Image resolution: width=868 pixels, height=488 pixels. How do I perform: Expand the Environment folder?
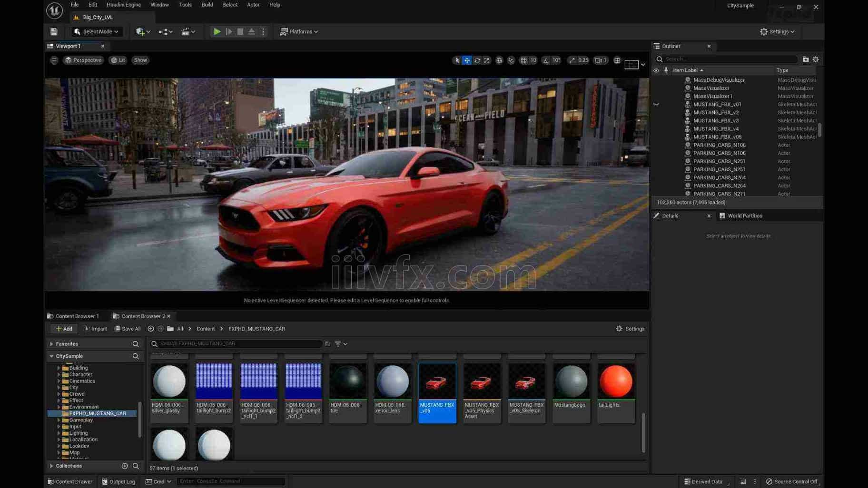[x=59, y=407]
